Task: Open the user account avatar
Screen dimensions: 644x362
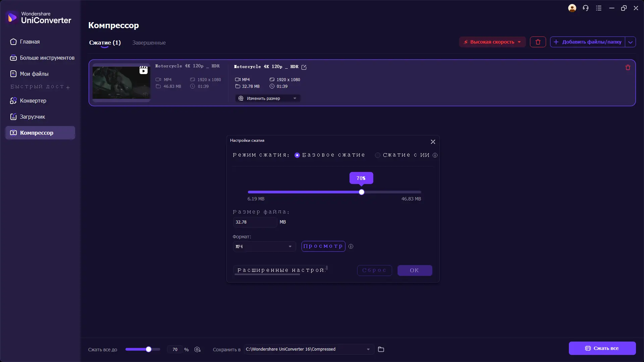Action: click(572, 8)
